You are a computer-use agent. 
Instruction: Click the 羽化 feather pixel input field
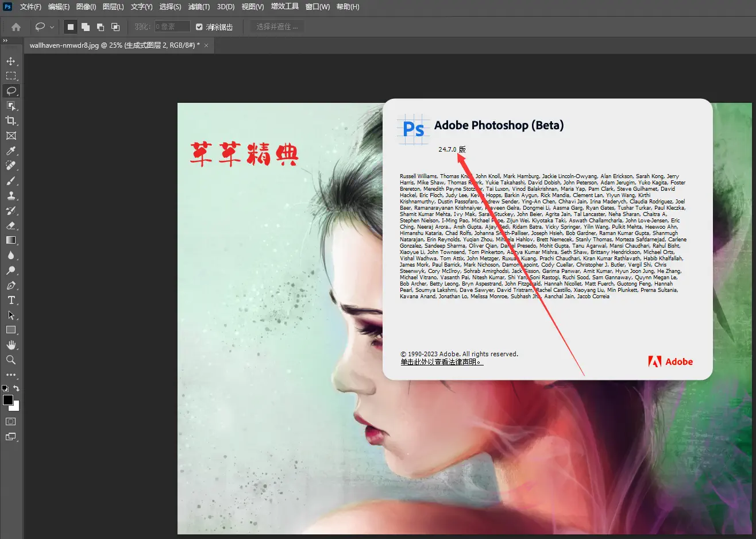172,27
